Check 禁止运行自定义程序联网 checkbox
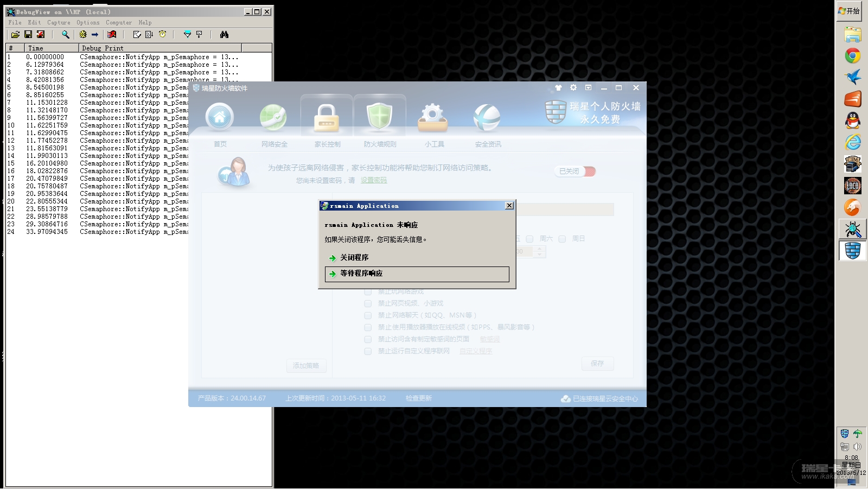Viewport: 868px width, 489px height. pyautogui.click(x=368, y=351)
